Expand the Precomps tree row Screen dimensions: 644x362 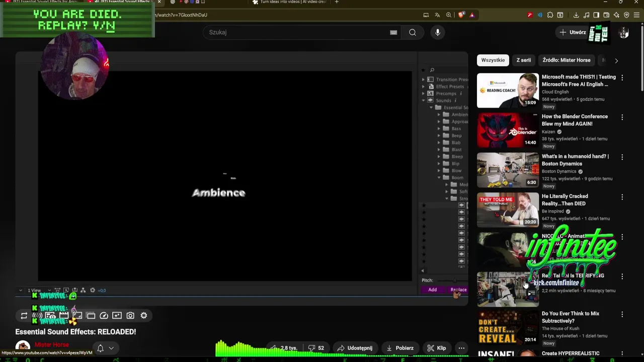(423, 94)
